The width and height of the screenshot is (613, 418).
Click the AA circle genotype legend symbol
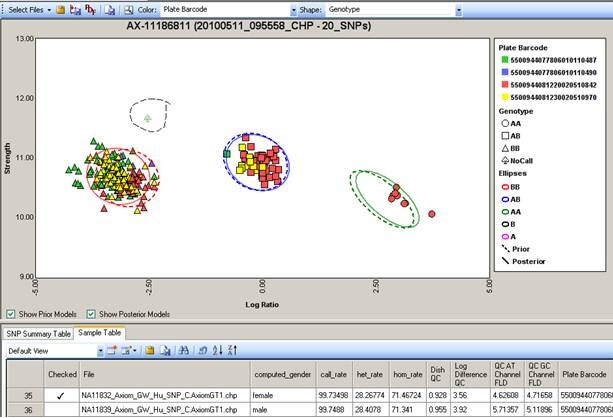[505, 124]
